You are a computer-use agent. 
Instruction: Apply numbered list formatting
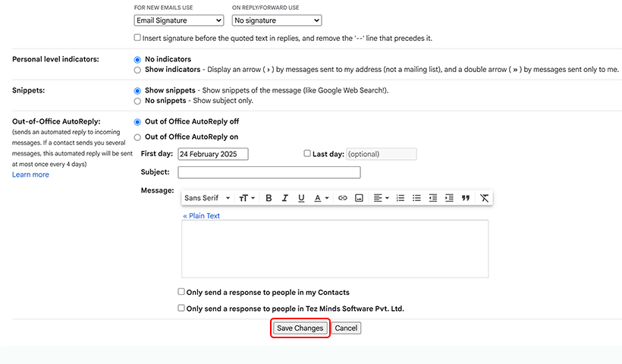point(401,198)
